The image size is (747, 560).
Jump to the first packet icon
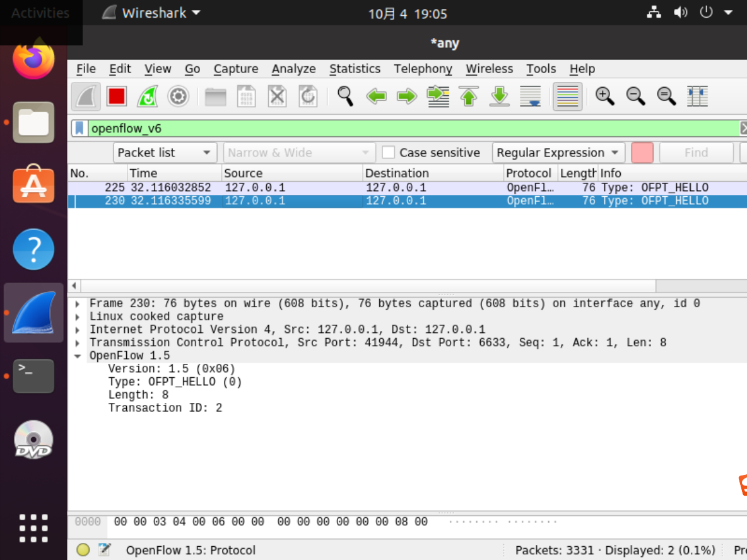point(469,96)
